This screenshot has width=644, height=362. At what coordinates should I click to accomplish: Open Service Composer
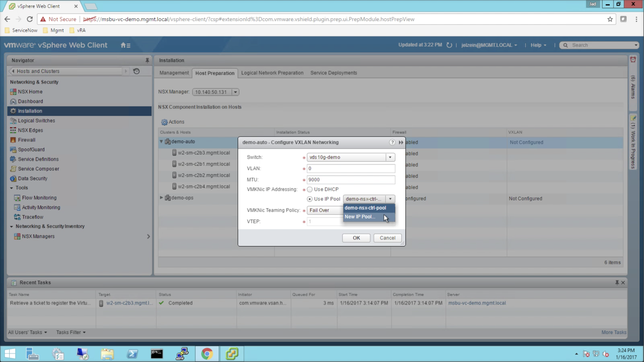(38, 169)
